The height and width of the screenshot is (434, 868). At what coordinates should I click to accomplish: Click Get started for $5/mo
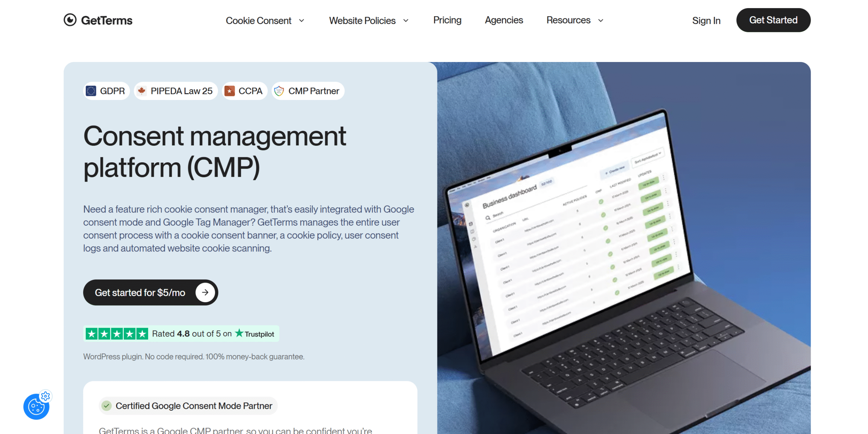pos(151,292)
